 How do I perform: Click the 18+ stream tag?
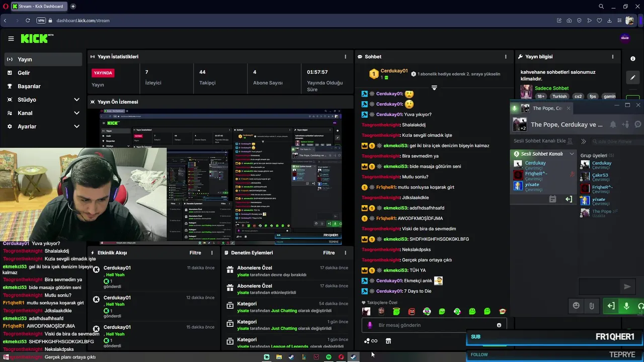tap(541, 97)
